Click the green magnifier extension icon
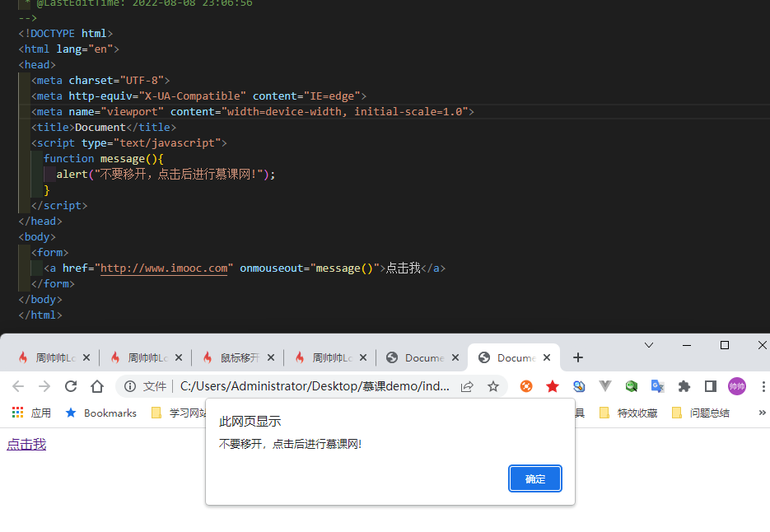This screenshot has width=770, height=532. point(632,385)
